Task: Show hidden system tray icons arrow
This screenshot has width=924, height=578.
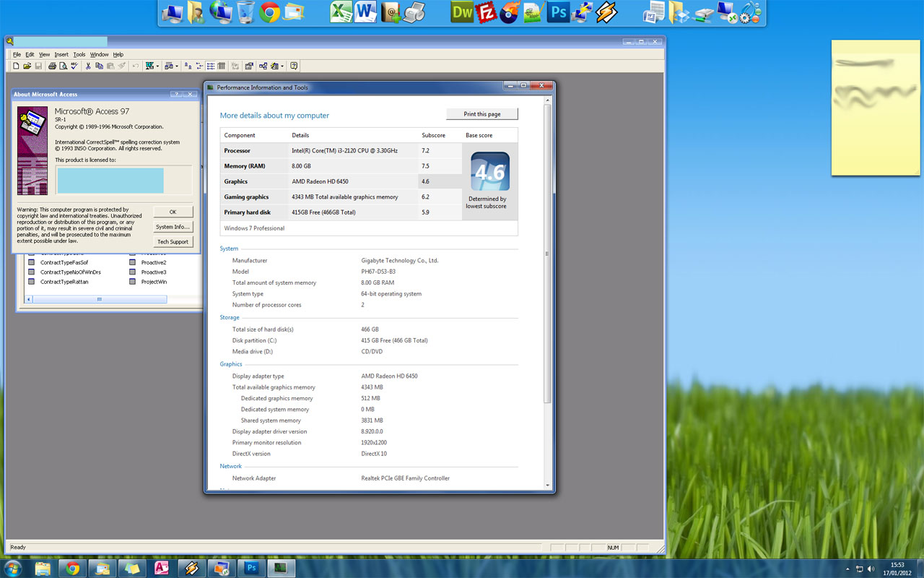Action: (847, 569)
